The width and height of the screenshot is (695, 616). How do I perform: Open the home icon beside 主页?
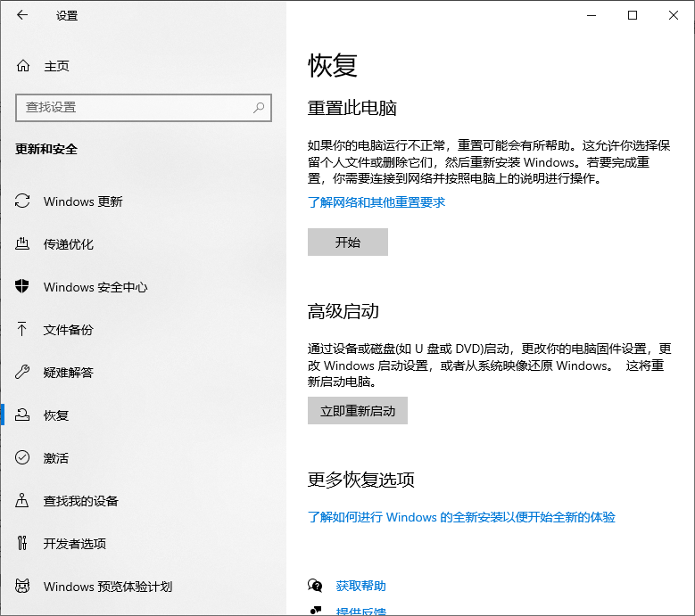tap(23, 66)
